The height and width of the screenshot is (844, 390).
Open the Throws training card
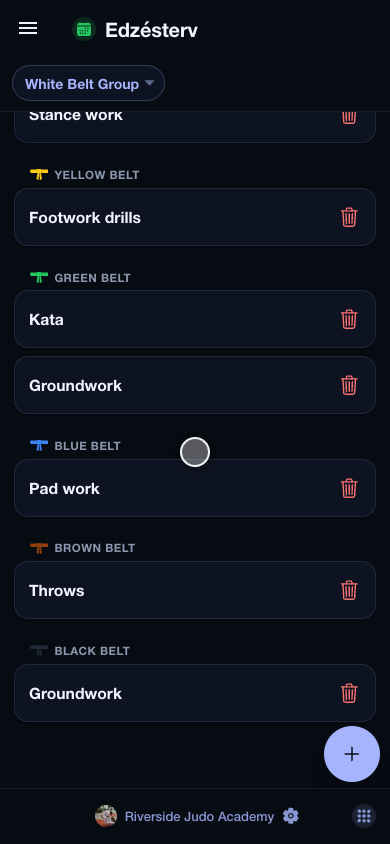click(x=195, y=590)
